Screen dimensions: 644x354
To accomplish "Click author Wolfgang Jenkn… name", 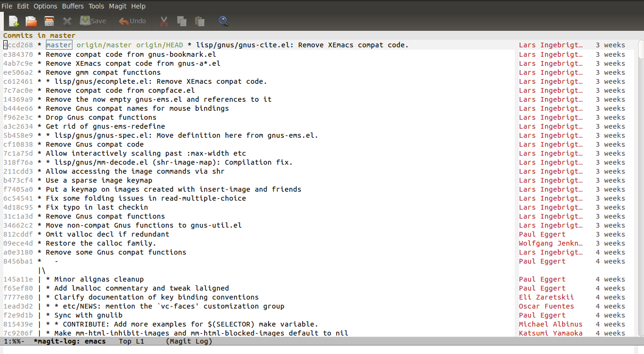I will click(551, 243).
